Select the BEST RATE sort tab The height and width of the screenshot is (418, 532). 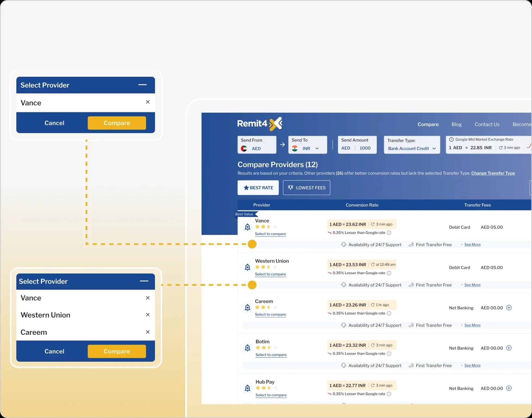point(258,188)
